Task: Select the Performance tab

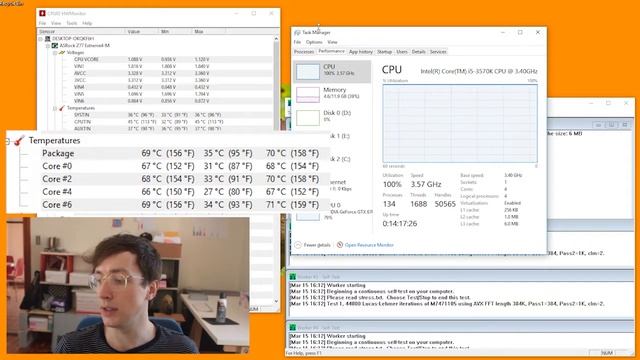Action: coord(331,51)
